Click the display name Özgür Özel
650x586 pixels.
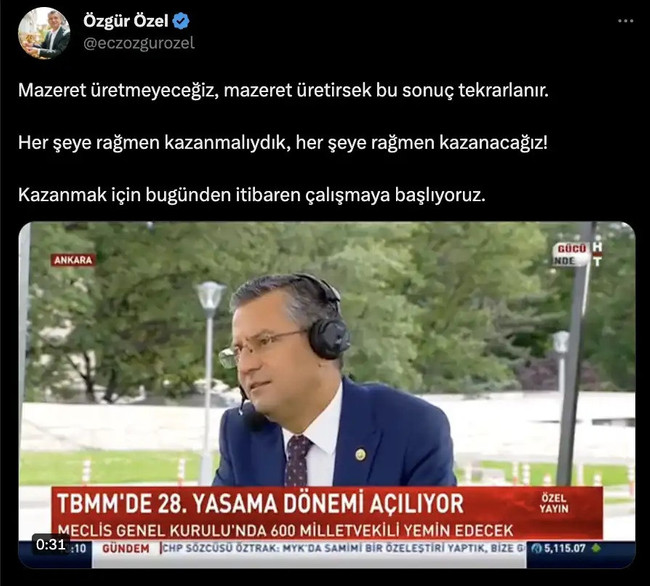126,21
